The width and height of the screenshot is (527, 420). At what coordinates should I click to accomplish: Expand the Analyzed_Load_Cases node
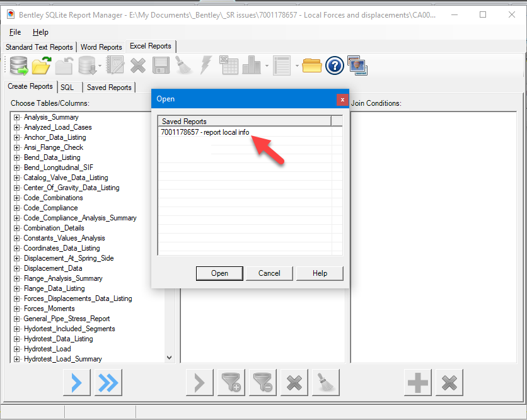(x=16, y=127)
